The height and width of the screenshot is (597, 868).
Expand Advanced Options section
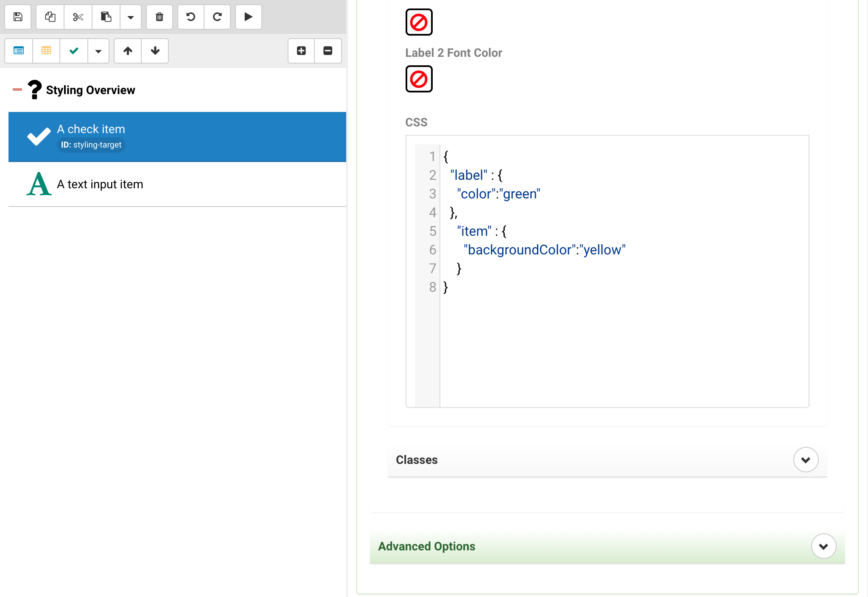(823, 546)
